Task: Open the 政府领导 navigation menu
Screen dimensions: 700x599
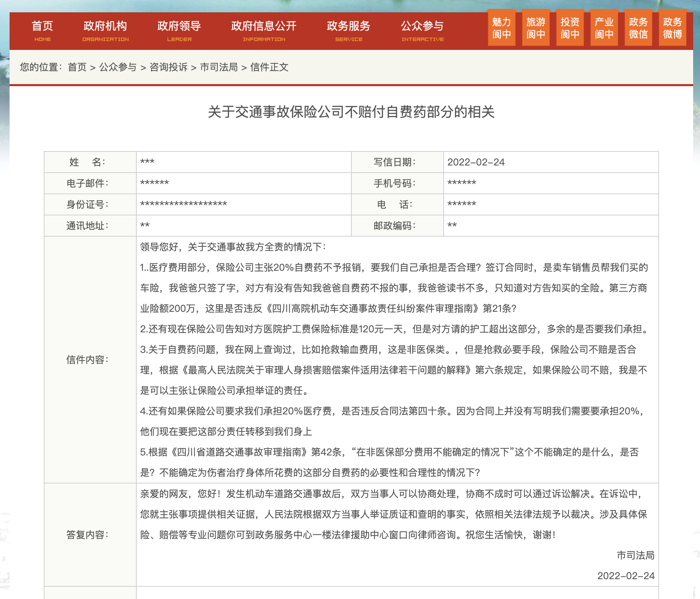Action: point(179,30)
